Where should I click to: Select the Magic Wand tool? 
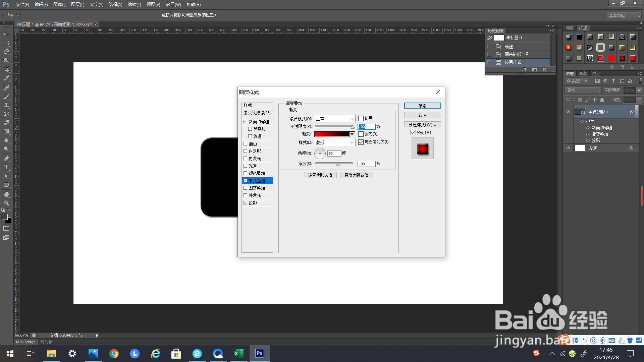point(6,61)
